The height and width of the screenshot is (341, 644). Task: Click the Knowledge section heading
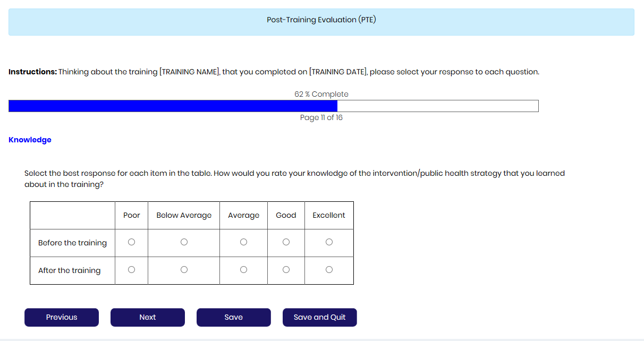pyautogui.click(x=30, y=140)
